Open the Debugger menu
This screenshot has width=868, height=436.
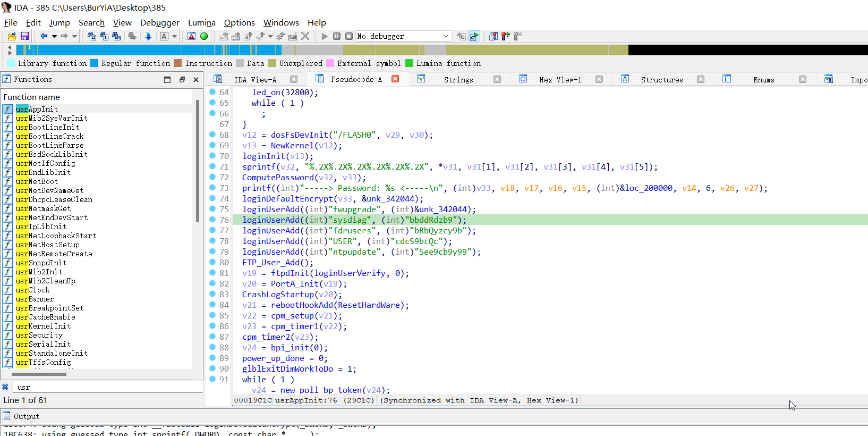pyautogui.click(x=159, y=22)
